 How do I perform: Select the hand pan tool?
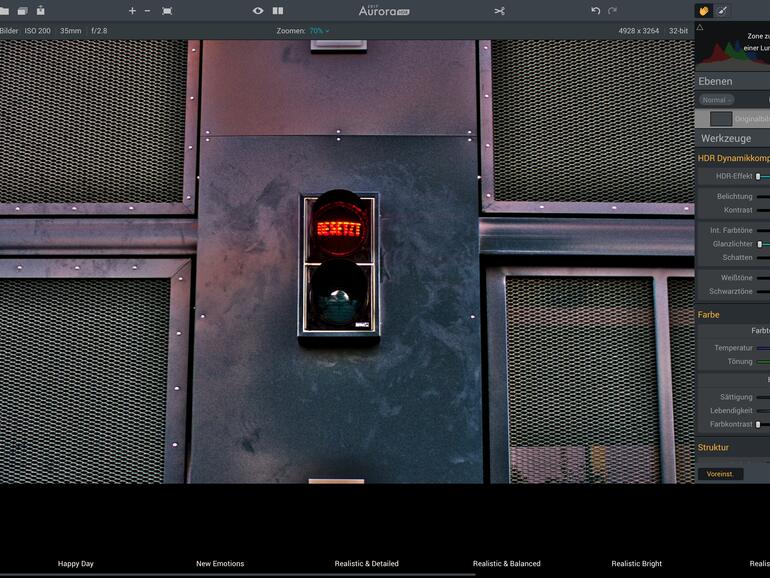click(x=704, y=11)
